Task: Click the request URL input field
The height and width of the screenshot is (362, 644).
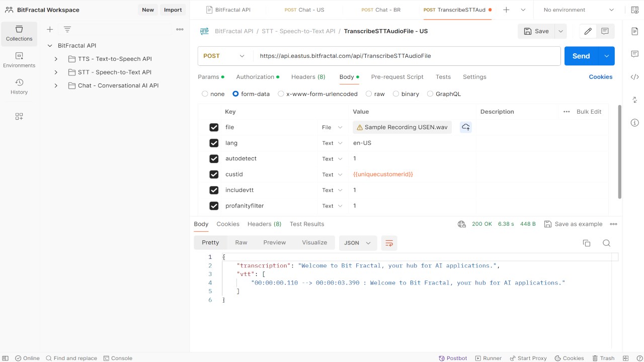Action: [x=407, y=56]
